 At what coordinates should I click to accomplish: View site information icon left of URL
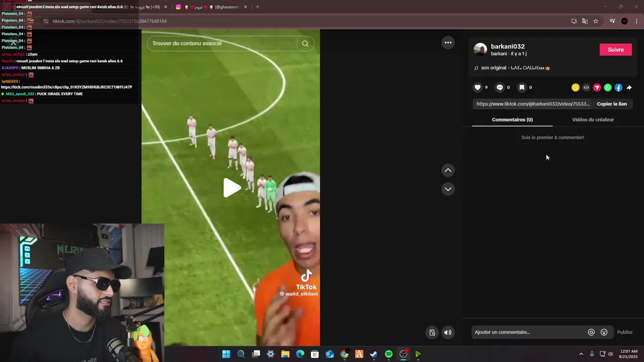pos(46,21)
